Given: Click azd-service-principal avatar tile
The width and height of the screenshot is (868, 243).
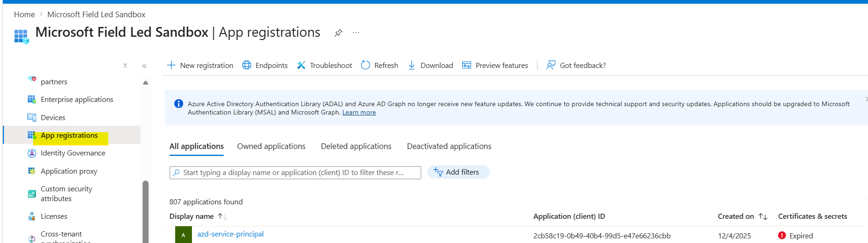Looking at the screenshot, I should tap(184, 235).
